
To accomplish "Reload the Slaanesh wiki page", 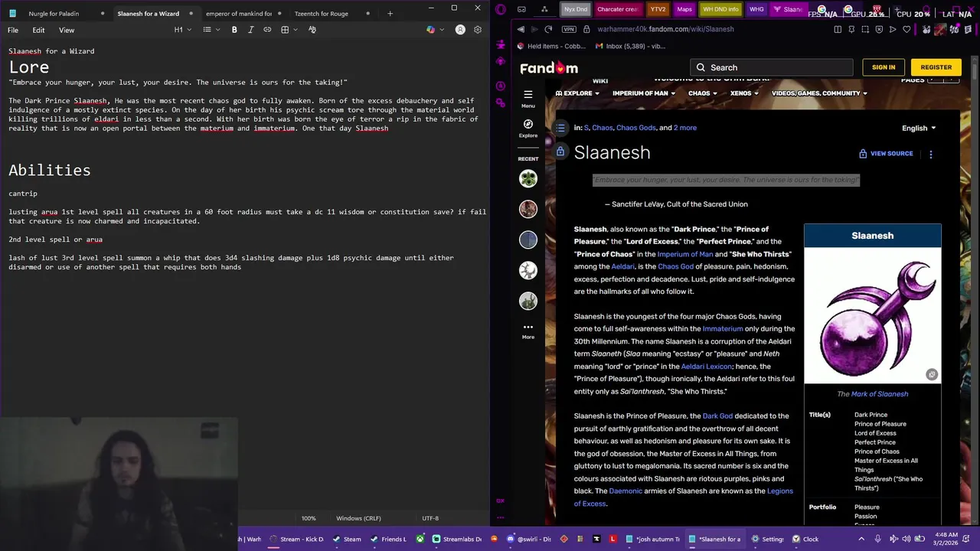I will tap(548, 29).
